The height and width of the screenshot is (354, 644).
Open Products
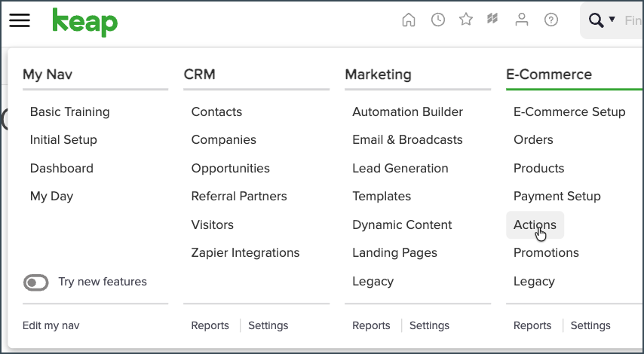[x=539, y=168]
